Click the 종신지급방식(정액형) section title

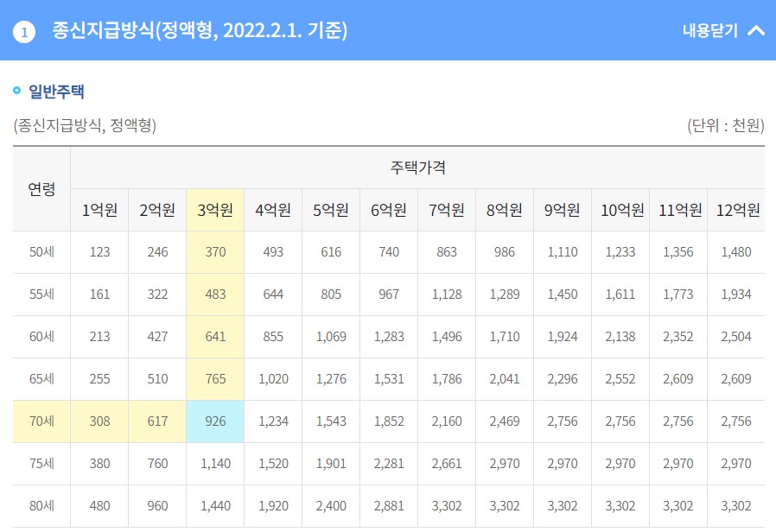coord(200,30)
